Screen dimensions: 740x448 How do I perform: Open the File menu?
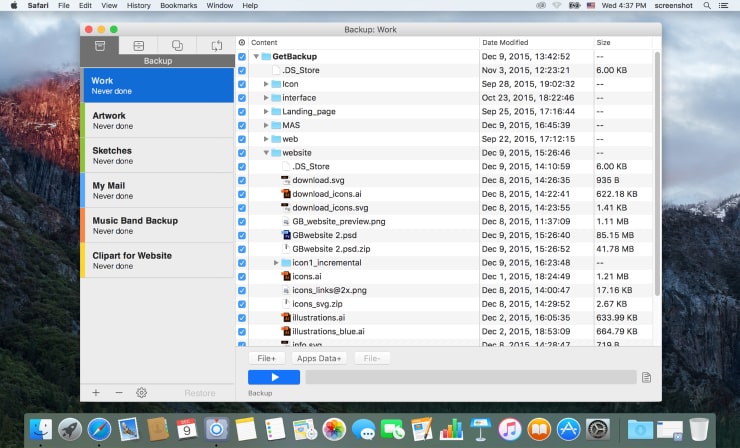(x=64, y=6)
